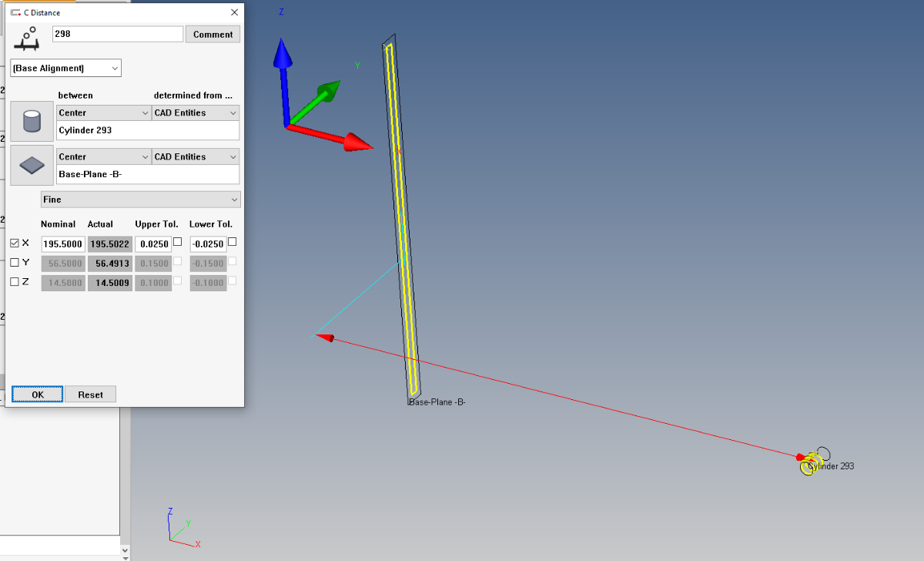The width and height of the screenshot is (924, 561).
Task: Enable the Z axis checkbox
Action: 15,282
